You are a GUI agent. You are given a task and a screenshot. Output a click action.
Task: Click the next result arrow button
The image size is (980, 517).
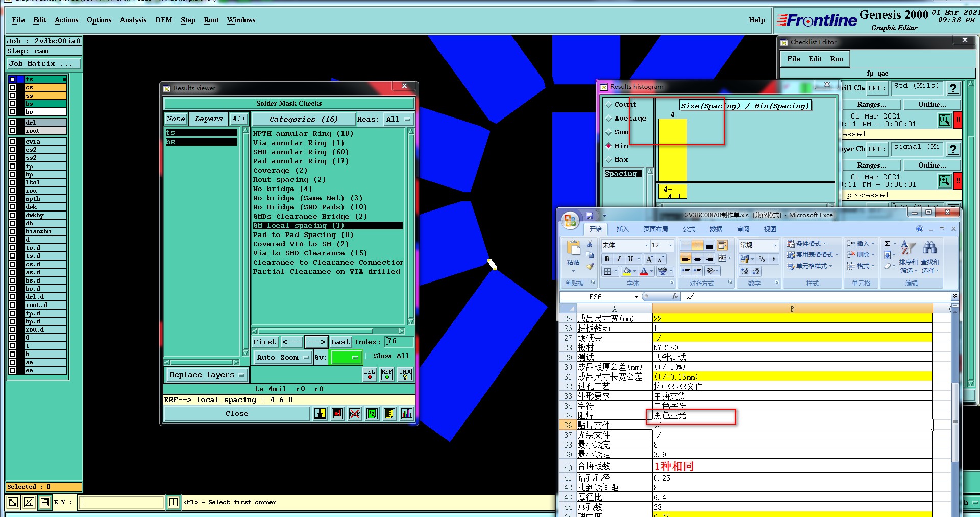coord(316,342)
